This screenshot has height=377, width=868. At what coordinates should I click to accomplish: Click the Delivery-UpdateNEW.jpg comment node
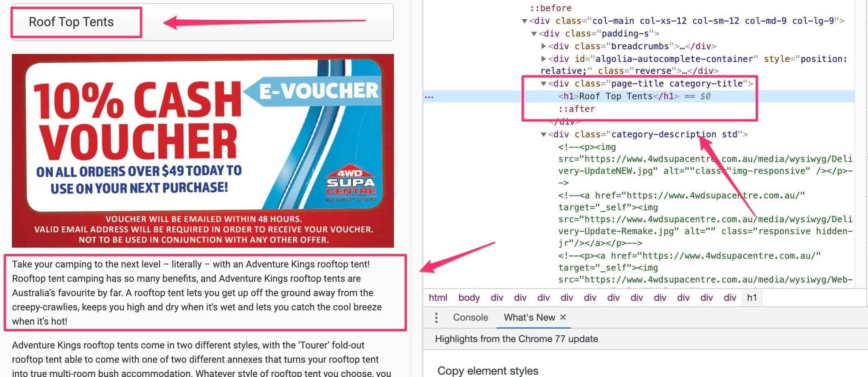click(706, 165)
